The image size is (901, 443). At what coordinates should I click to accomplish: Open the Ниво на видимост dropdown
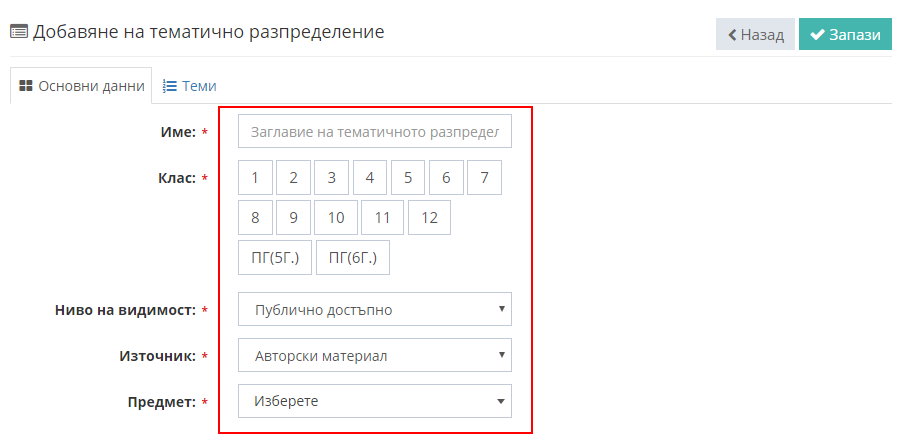pos(375,309)
